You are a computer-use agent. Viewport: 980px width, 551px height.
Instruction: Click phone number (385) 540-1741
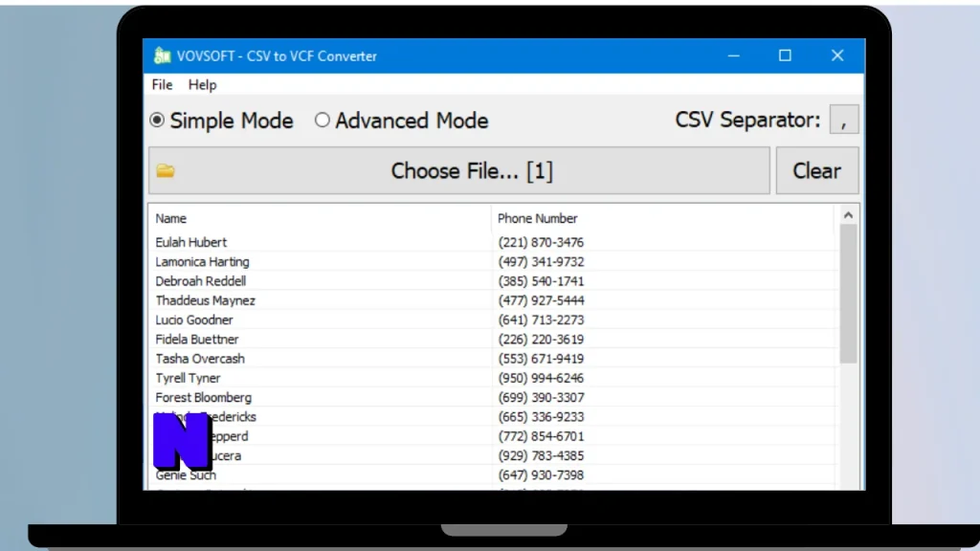click(541, 280)
